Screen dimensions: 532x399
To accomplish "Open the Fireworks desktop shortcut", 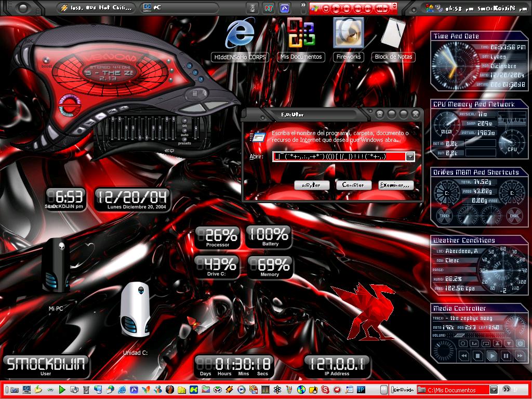I will tap(349, 33).
